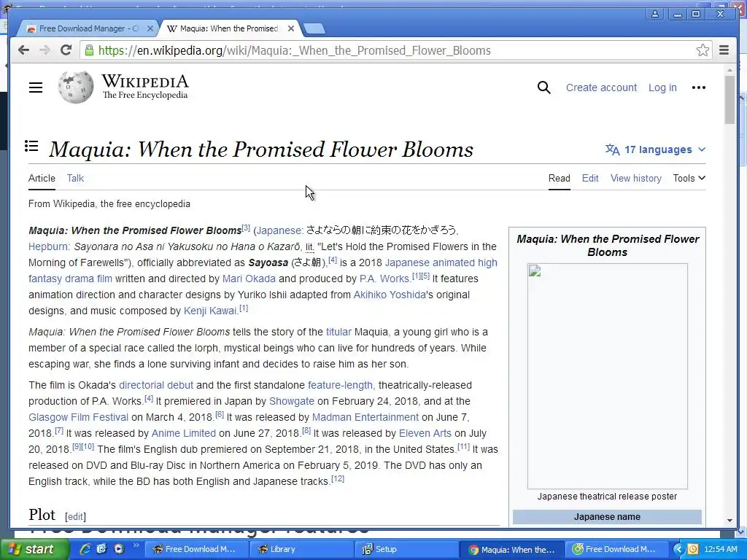
Task: Open green Free Download Manager taskbar button
Action: tap(616, 550)
